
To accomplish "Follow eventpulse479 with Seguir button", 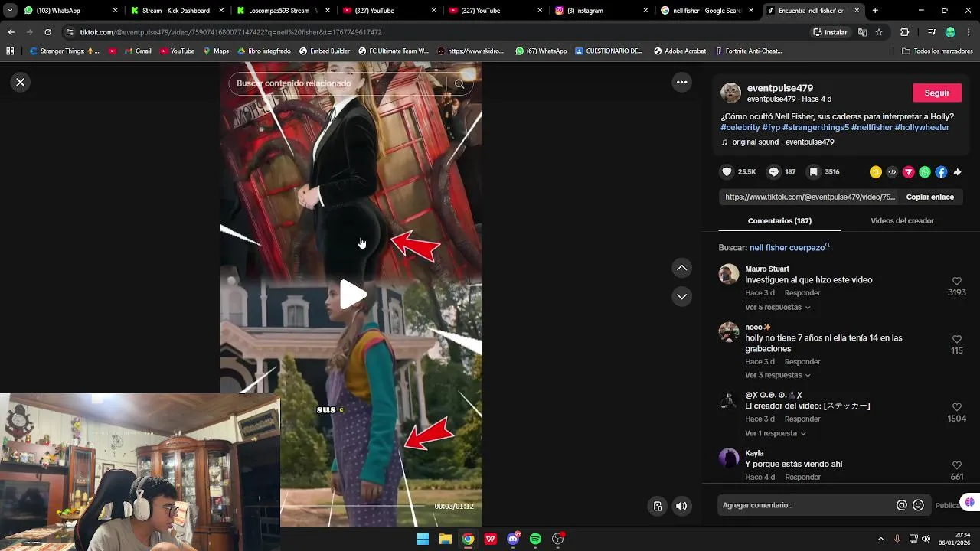I will coord(937,93).
